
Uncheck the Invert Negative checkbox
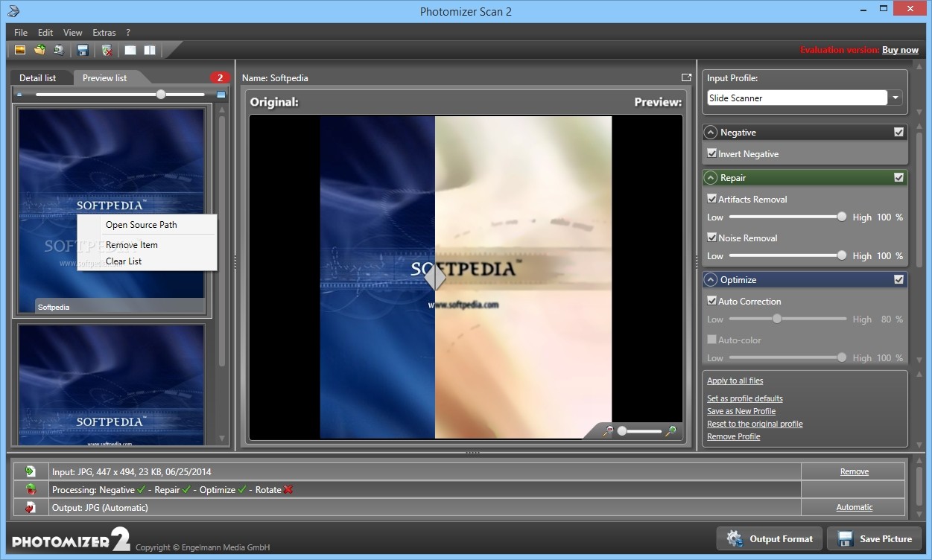click(712, 154)
